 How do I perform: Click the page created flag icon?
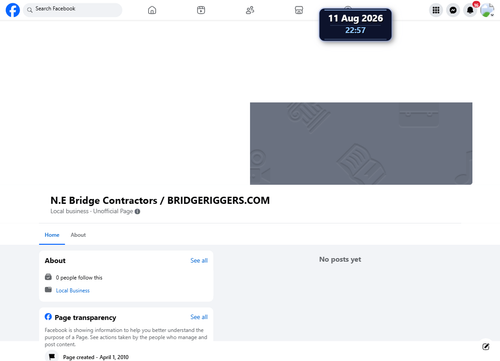click(52, 357)
